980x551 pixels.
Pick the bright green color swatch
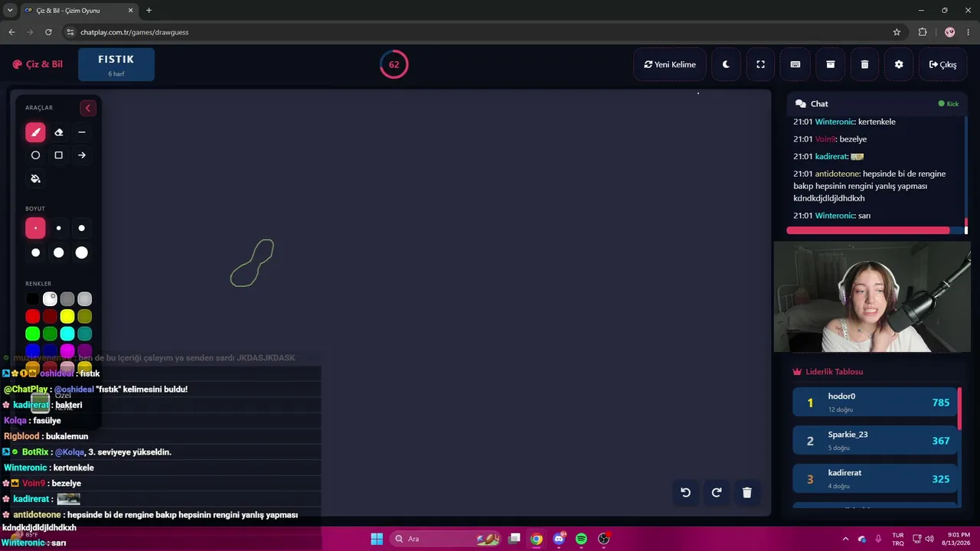click(32, 334)
